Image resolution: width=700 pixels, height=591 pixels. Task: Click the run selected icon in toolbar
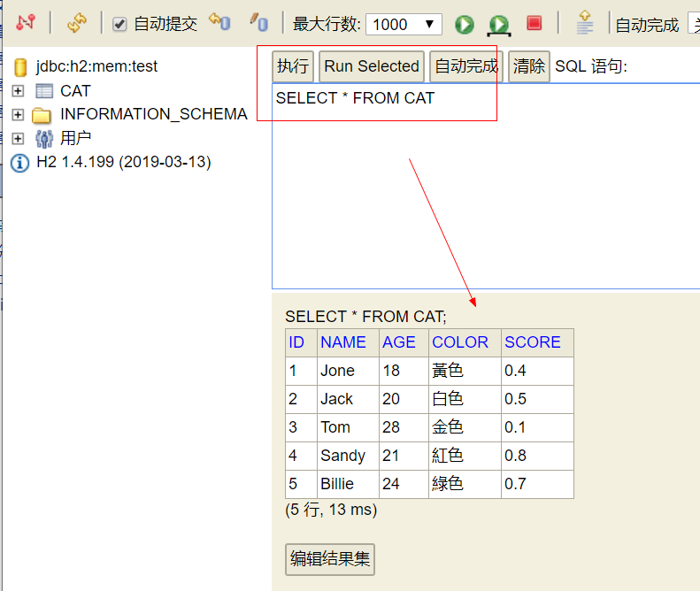click(x=498, y=26)
